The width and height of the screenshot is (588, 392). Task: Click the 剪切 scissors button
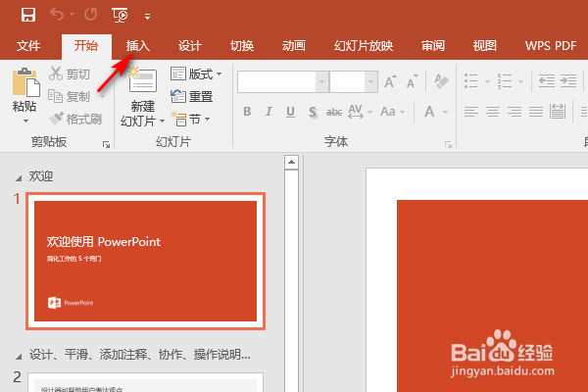point(70,73)
